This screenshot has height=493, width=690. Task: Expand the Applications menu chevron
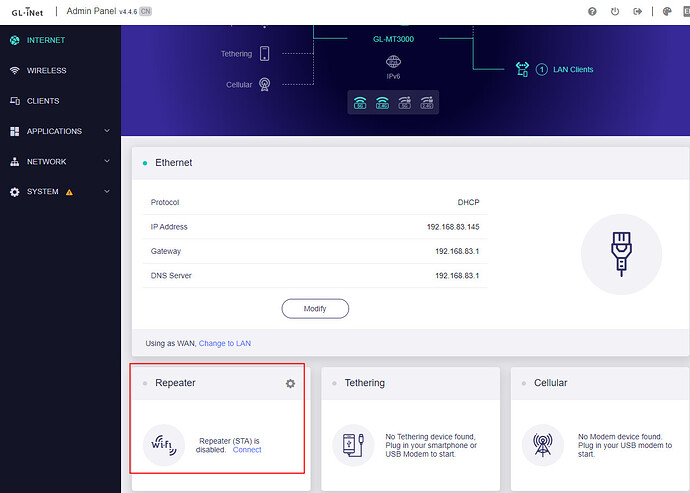[106, 131]
